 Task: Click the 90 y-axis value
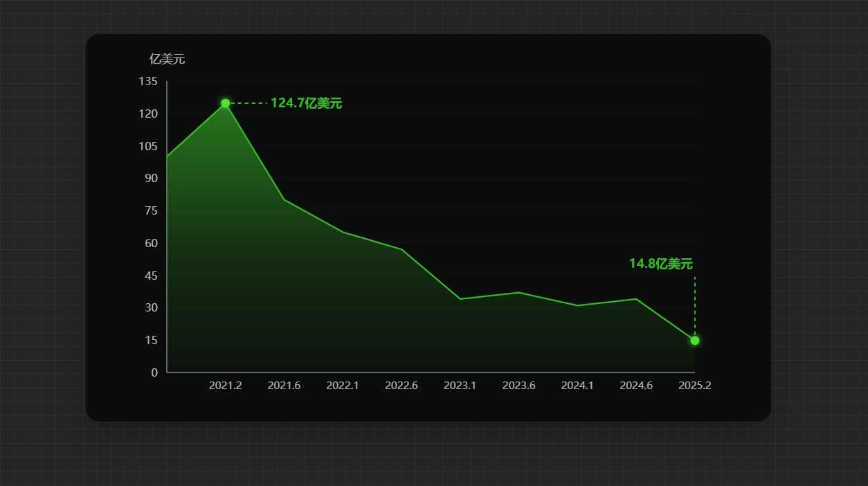pos(152,179)
